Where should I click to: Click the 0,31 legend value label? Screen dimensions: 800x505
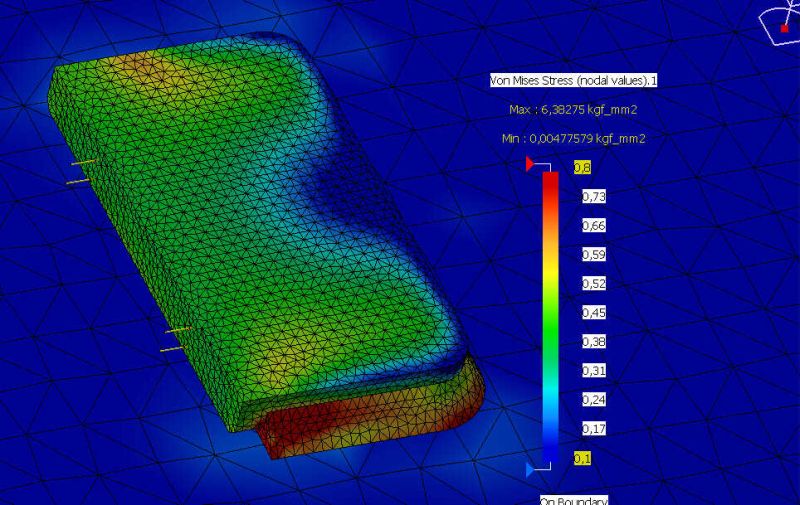594,371
